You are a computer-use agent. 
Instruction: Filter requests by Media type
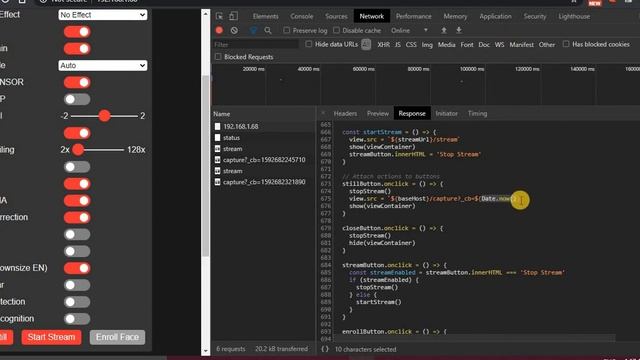pos(447,44)
